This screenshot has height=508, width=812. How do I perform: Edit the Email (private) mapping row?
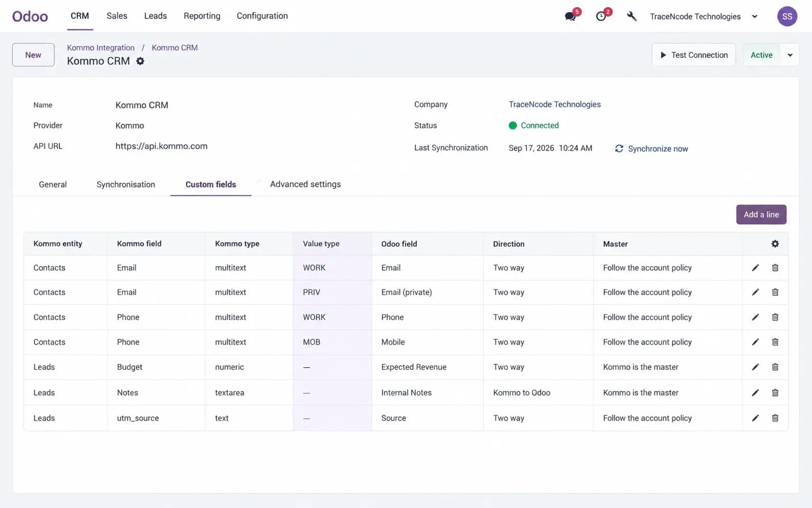[755, 292]
